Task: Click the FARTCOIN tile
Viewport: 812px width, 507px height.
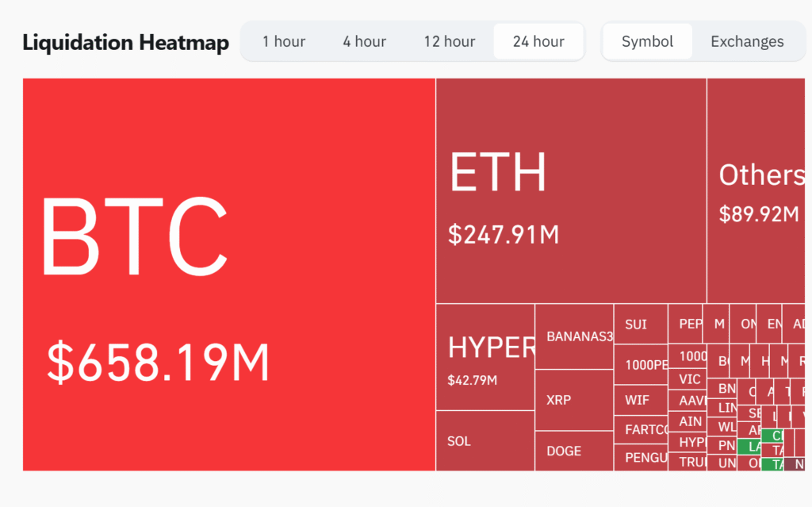Action: point(641,430)
